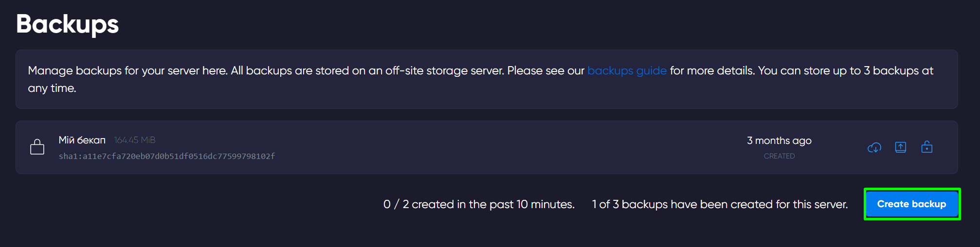Viewport: 980px width, 247px height.
Task: Click the empty area of the backup row
Action: pyautogui.click(x=487, y=147)
